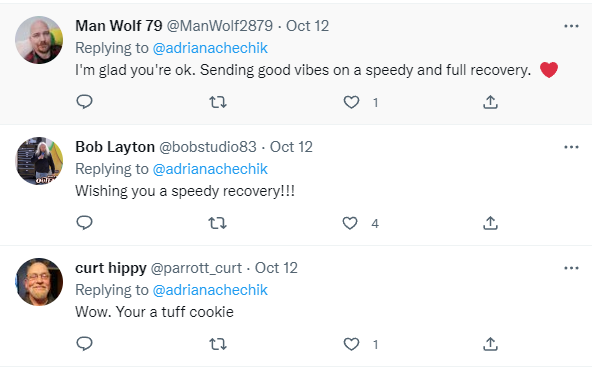Open more options for Man Wolf 79's tweet
Viewport: 592px width, 369px height.
pos(571,26)
